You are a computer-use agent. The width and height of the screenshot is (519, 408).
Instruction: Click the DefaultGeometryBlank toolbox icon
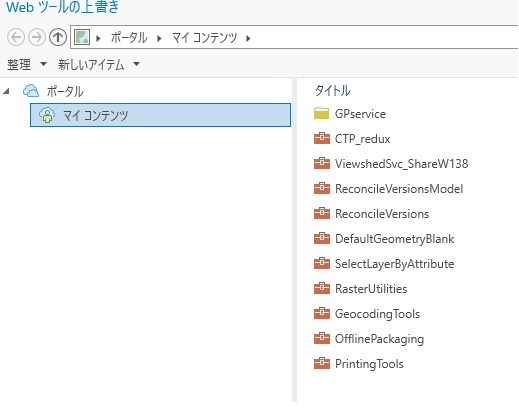click(322, 238)
